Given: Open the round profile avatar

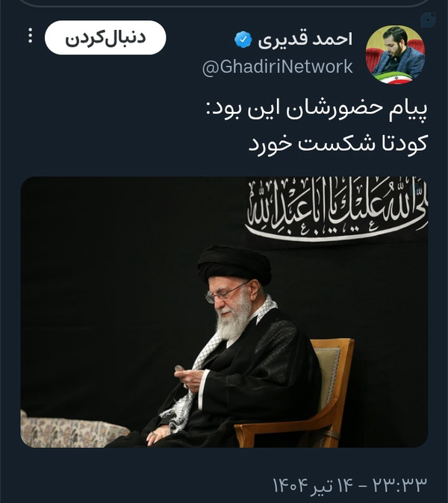Looking at the screenshot, I should 396,55.
